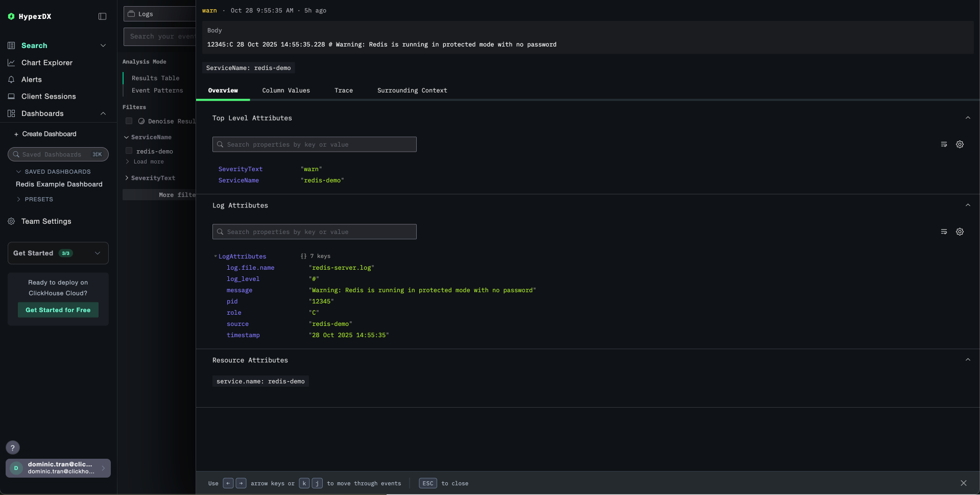Open the help question mark icon

(13, 447)
